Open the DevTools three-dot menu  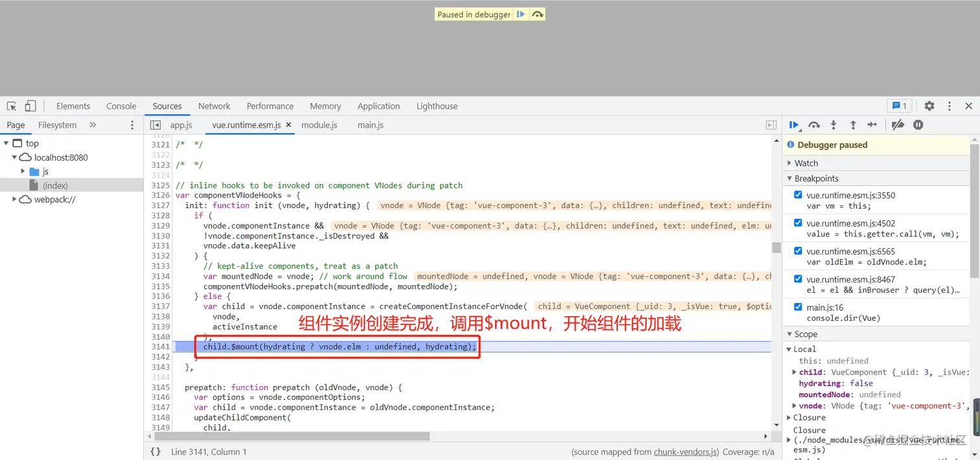point(950,106)
